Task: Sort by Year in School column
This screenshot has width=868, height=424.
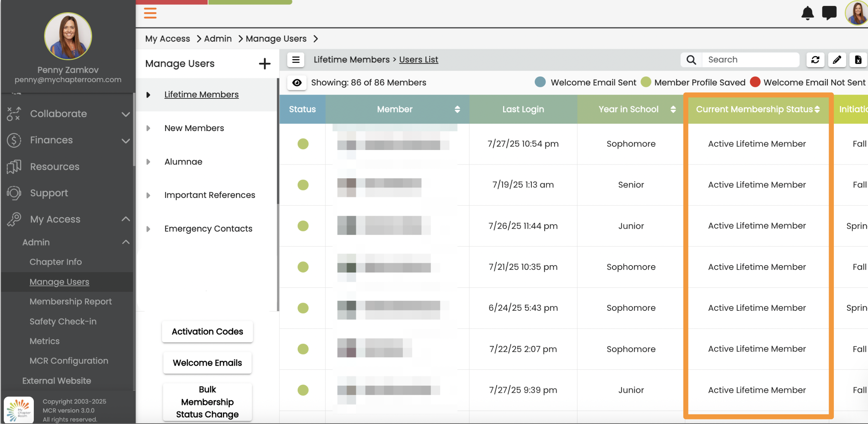Action: (x=673, y=109)
